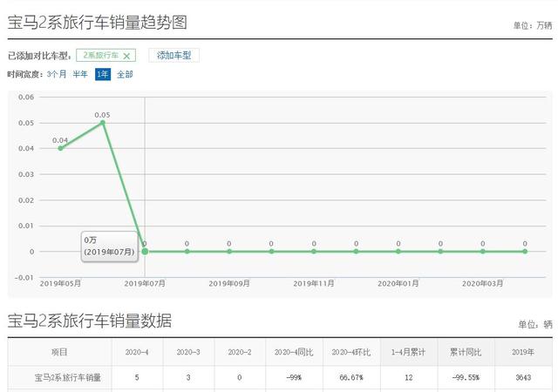Viewport: 558px width, 392px height.
Task: Click the 0万 (2019年07月) tooltip
Action: pyautogui.click(x=110, y=247)
